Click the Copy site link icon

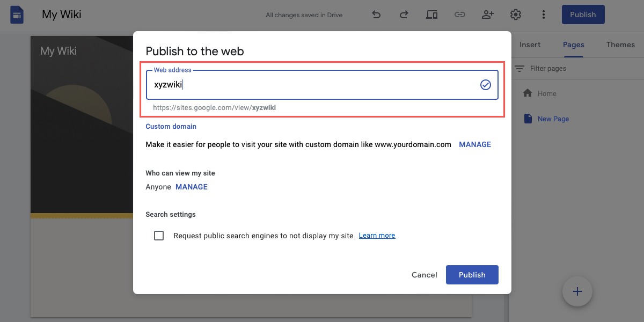click(460, 14)
